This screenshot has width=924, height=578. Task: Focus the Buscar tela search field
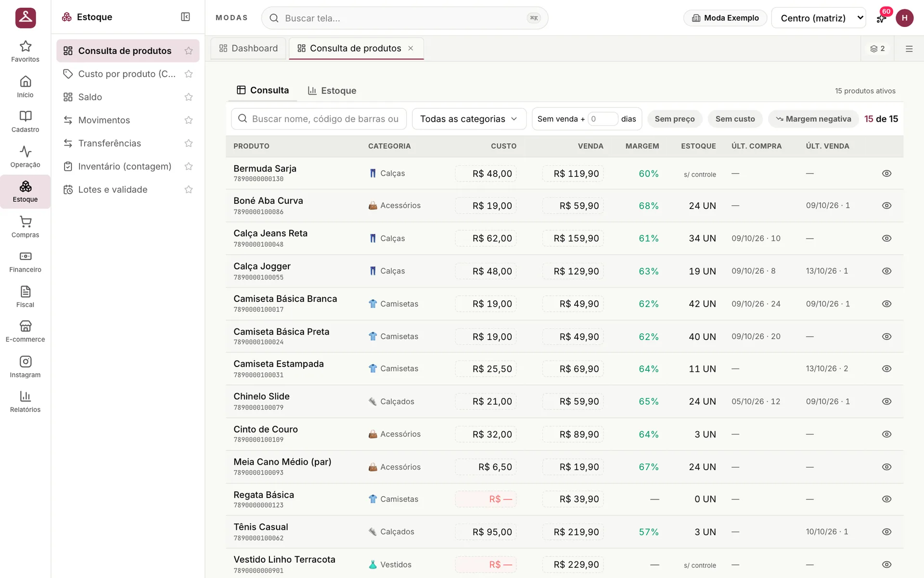pos(405,18)
